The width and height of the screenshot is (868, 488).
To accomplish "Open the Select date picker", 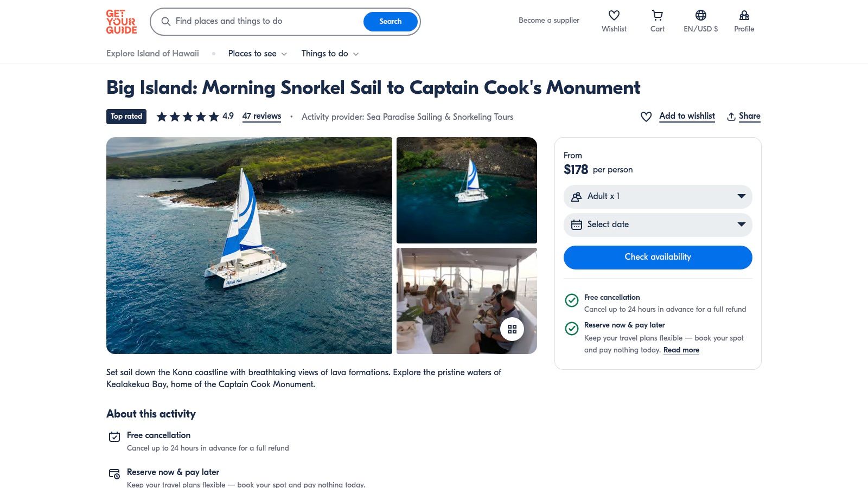I will click(658, 224).
